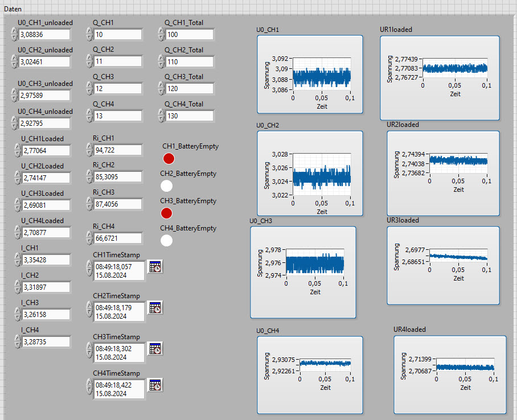Click the U_CH2Loaded stepper arrows
The width and height of the screenshot is (517, 420).
(x=18, y=178)
